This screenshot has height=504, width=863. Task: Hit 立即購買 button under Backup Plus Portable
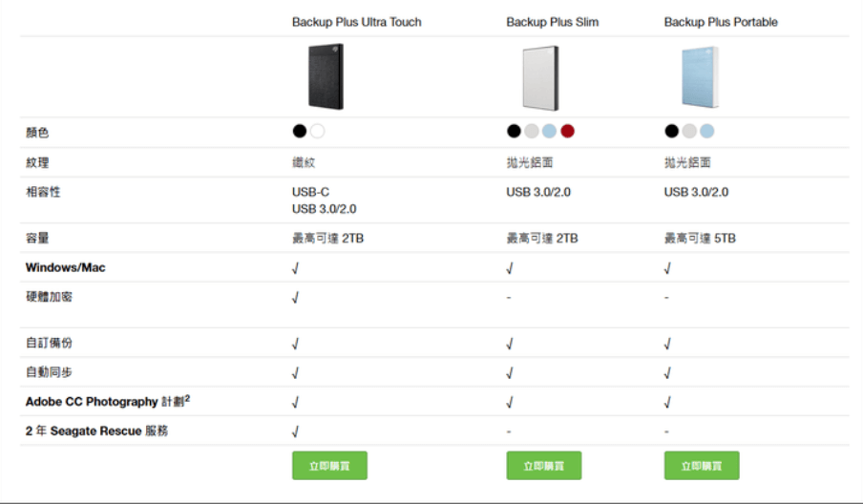(x=702, y=466)
